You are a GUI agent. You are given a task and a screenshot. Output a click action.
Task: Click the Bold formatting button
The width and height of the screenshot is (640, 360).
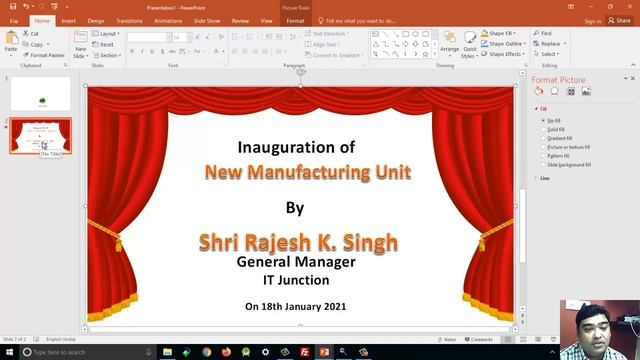pyautogui.click(x=132, y=51)
